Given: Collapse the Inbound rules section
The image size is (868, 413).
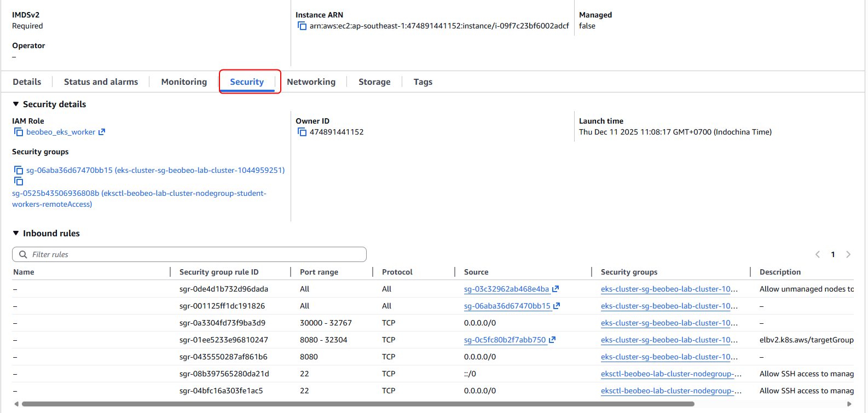Looking at the screenshot, I should pos(16,233).
